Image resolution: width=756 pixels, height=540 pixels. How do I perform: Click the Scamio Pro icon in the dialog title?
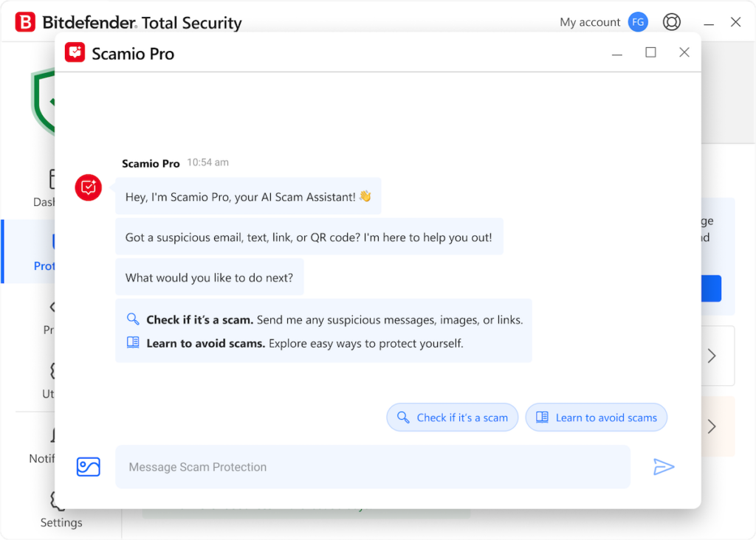(x=75, y=52)
